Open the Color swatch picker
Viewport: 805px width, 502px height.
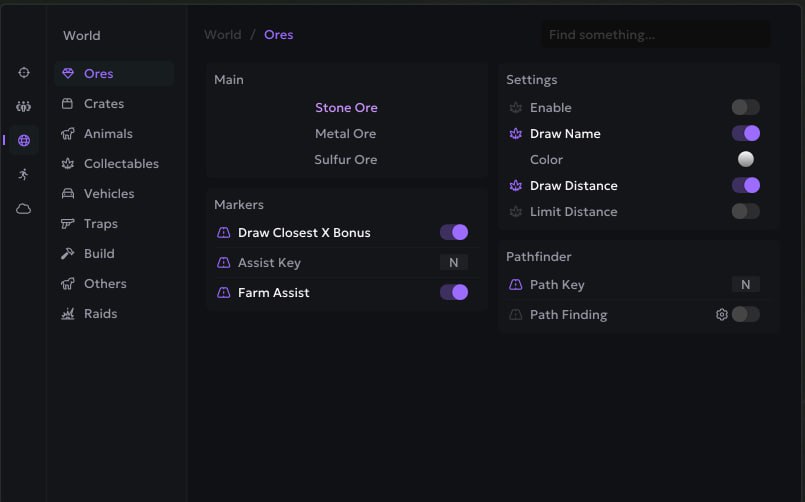point(745,160)
